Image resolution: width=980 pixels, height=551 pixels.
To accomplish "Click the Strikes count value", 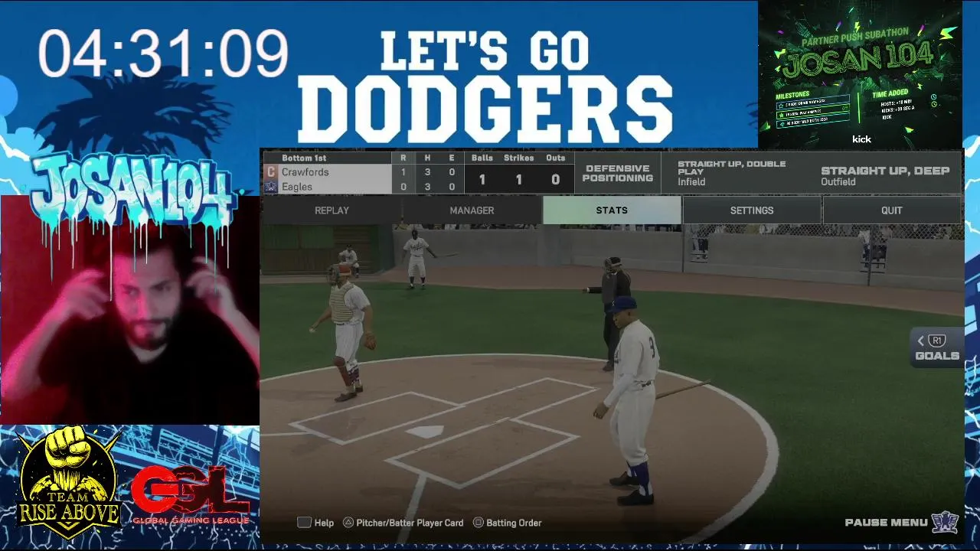I will point(518,180).
